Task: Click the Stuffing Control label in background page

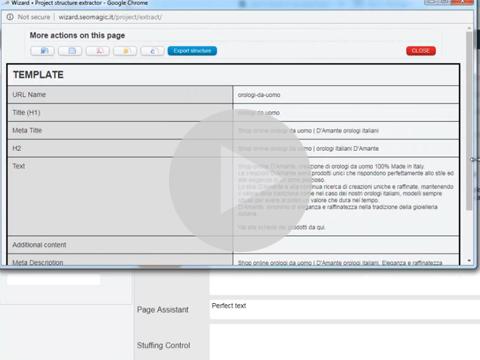Action: pyautogui.click(x=164, y=345)
